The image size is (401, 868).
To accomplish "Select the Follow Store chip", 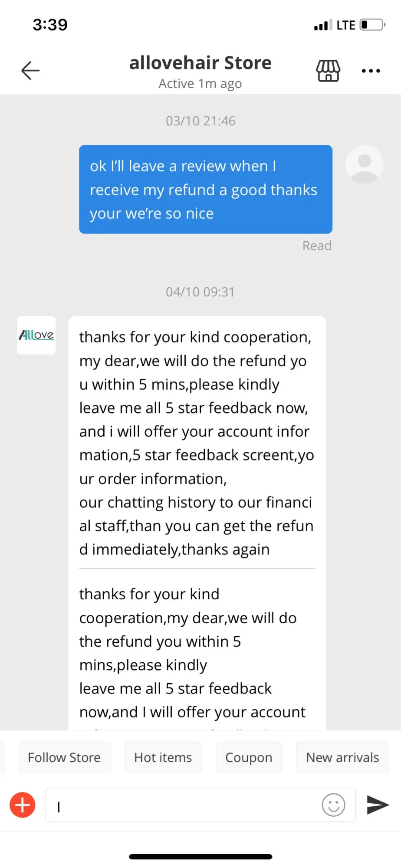I will (x=64, y=757).
